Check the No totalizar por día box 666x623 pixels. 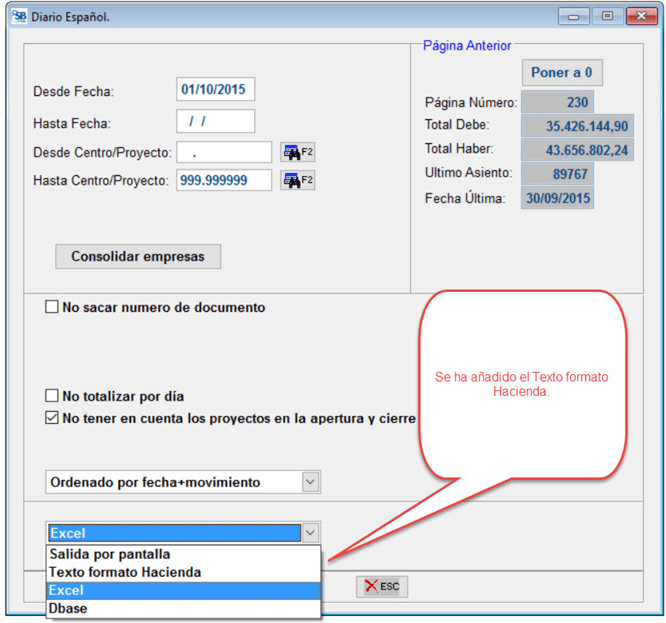click(x=52, y=396)
